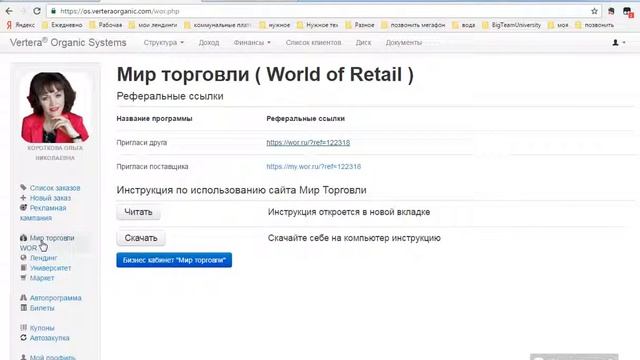This screenshot has height=360, width=640.
Task: Open the Яндекс bookmark
Action: pos(21,25)
